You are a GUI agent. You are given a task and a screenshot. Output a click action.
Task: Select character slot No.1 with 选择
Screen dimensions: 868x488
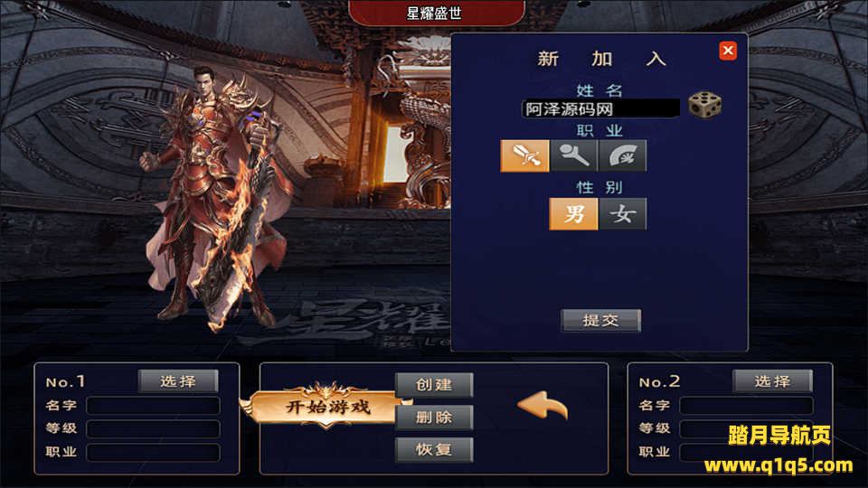tap(178, 381)
